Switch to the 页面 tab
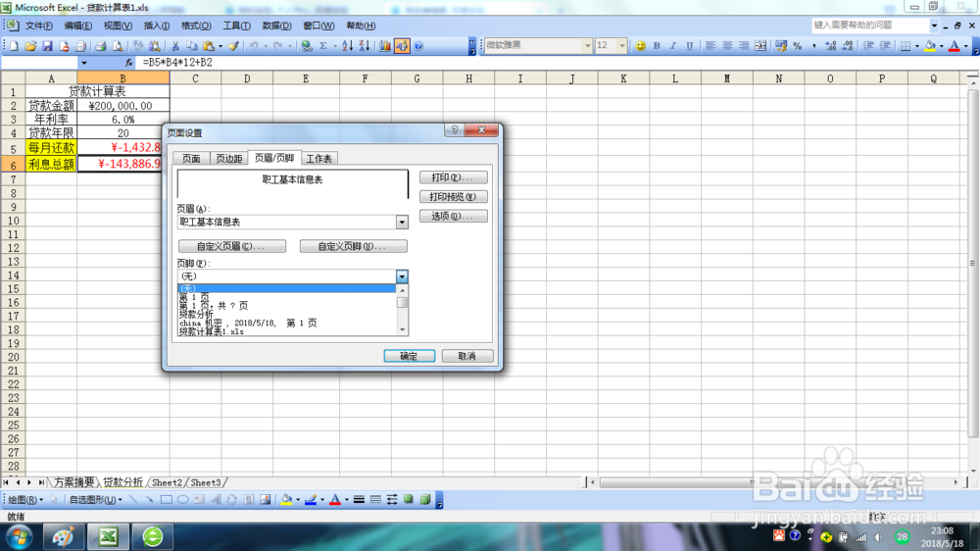 click(x=191, y=159)
